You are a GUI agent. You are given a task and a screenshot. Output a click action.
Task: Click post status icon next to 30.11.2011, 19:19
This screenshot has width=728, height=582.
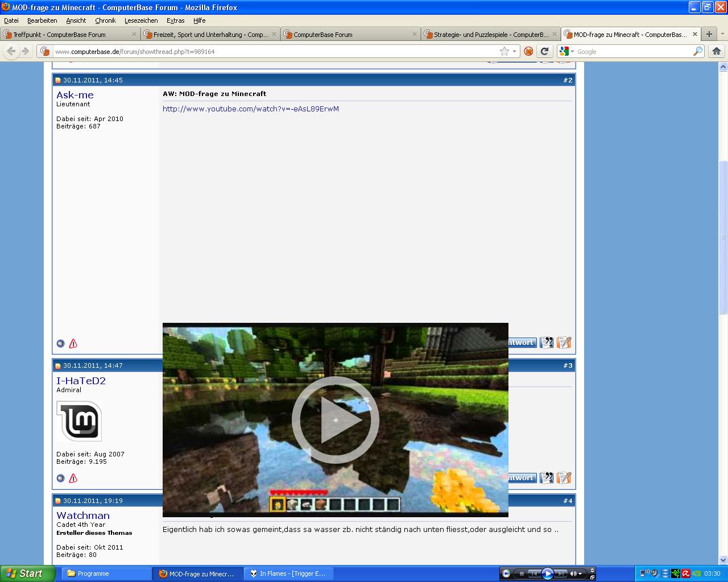click(58, 501)
